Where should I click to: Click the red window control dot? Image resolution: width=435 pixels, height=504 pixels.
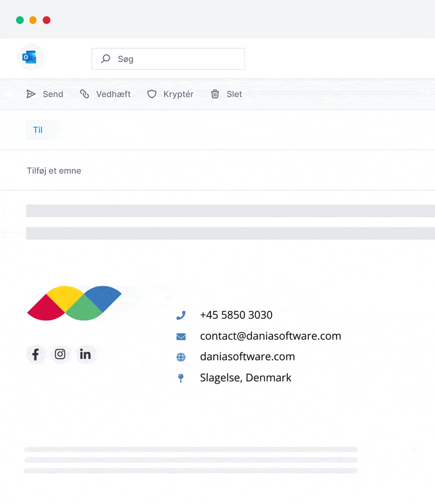pyautogui.click(x=47, y=20)
